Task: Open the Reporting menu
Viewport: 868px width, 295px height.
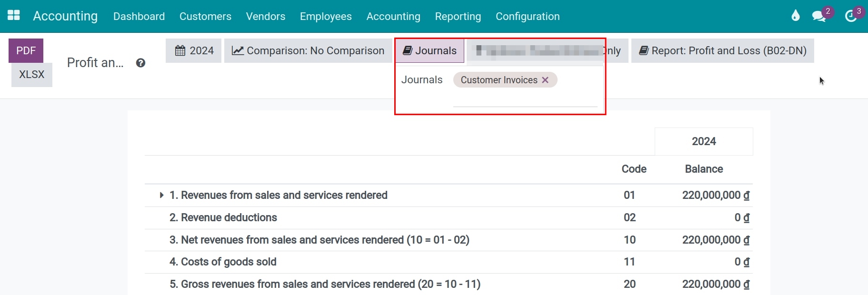Action: [x=458, y=16]
